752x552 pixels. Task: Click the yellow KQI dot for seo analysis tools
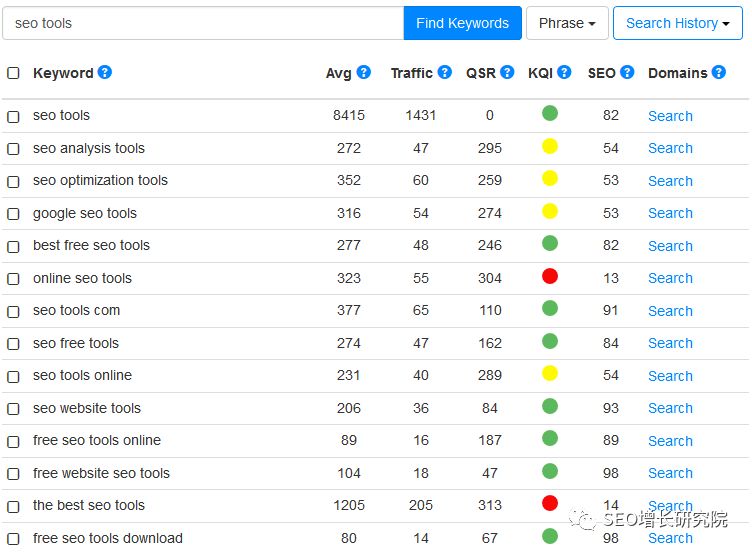[x=550, y=146]
